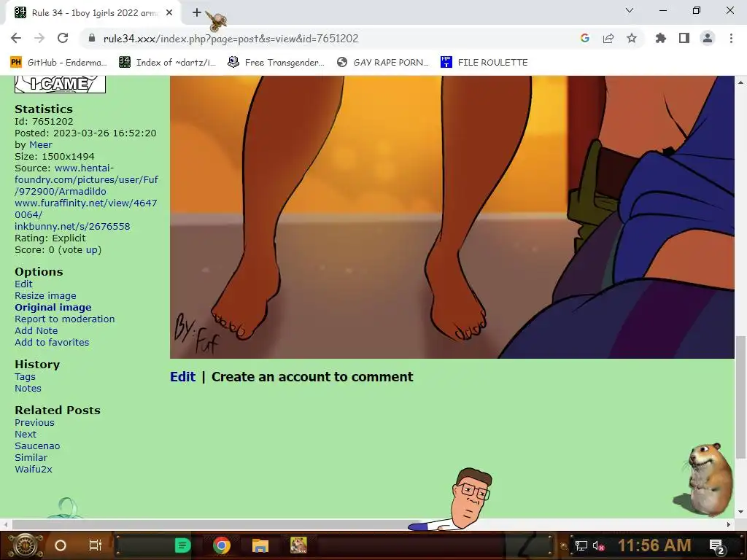Expand the tab search chevron

tap(630, 10)
